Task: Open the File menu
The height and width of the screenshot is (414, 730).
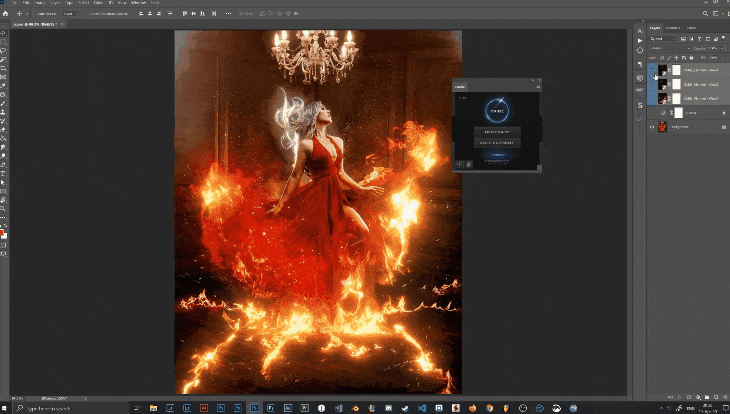Action: coord(14,3)
